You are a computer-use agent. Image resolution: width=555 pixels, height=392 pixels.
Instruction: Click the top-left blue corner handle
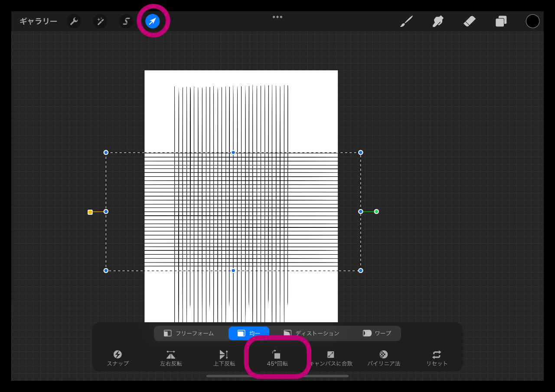pos(106,152)
